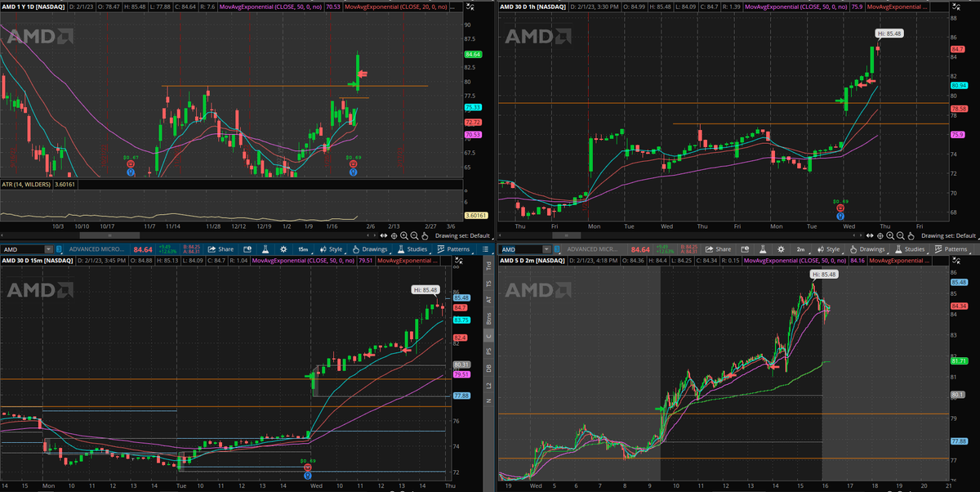
Task: Click the horizontal scrollbar thumb under the daily chart
Action: click(x=109, y=235)
